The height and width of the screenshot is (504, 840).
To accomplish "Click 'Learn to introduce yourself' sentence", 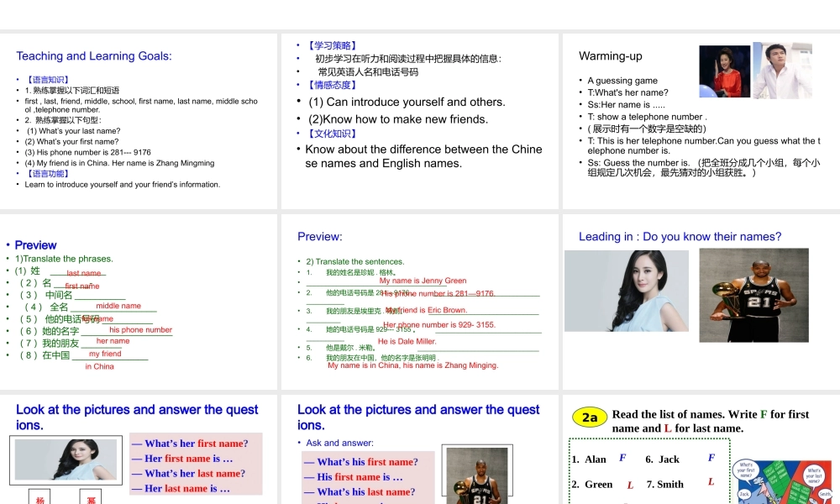I will 122,184.
